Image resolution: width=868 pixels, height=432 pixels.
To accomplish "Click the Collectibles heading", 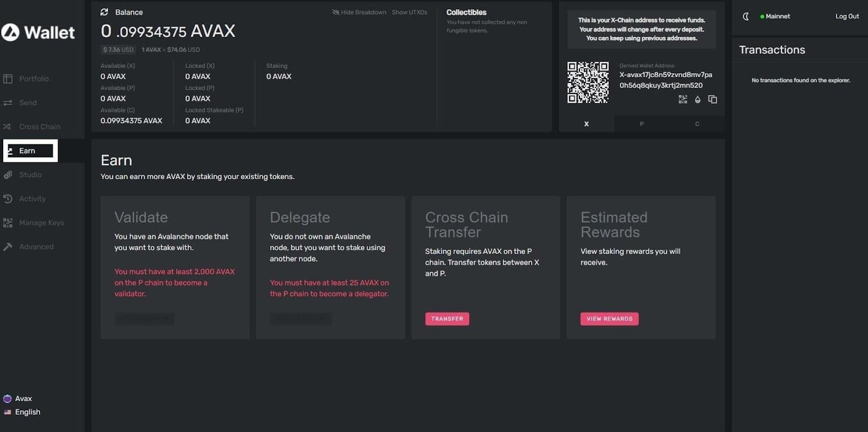I will [467, 12].
